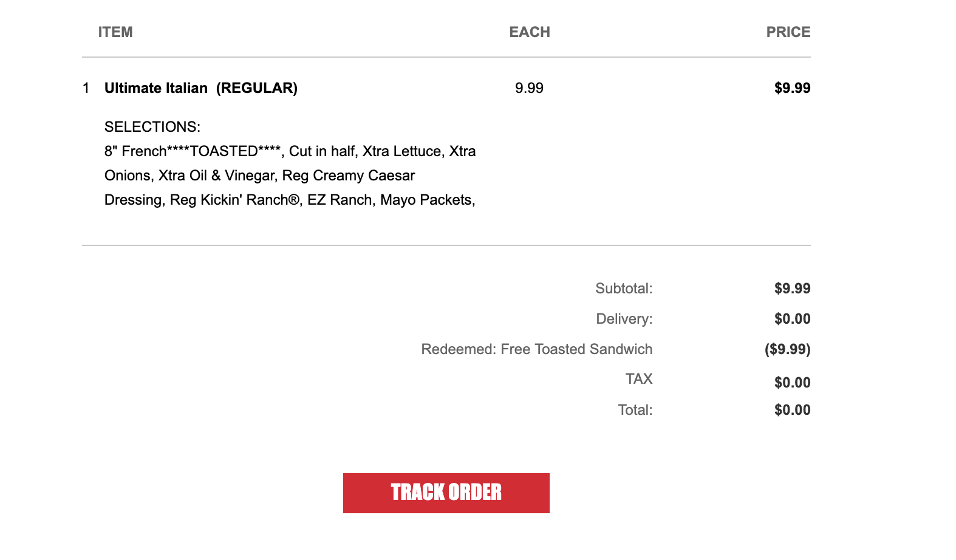Viewport: 956px width, 560px height.
Task: Click the Ultimate Italian (REGULAR) item name
Action: coord(200,88)
